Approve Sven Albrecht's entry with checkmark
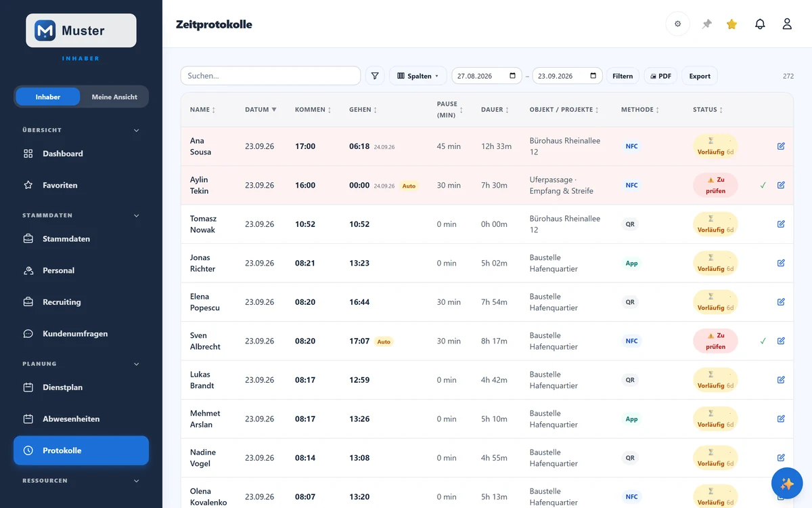The width and height of the screenshot is (812, 508). (x=763, y=341)
